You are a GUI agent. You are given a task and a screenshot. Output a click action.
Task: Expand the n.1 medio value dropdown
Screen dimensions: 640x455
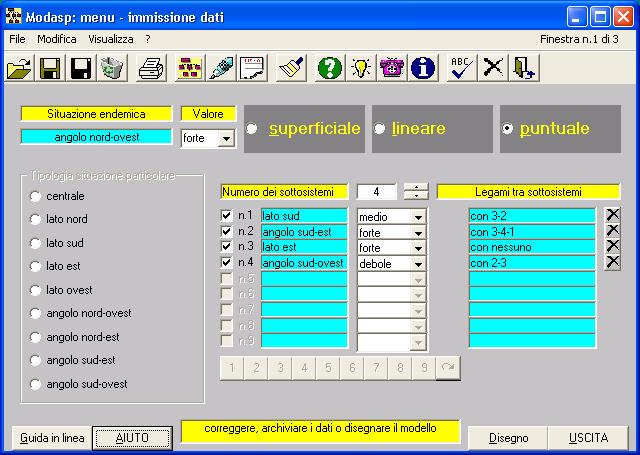point(418,216)
